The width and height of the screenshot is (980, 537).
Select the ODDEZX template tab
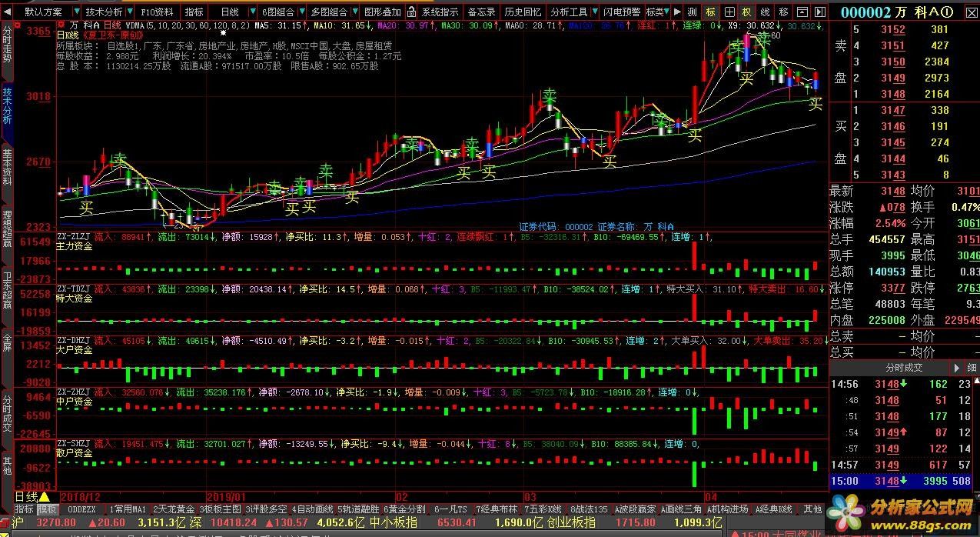pyautogui.click(x=82, y=509)
